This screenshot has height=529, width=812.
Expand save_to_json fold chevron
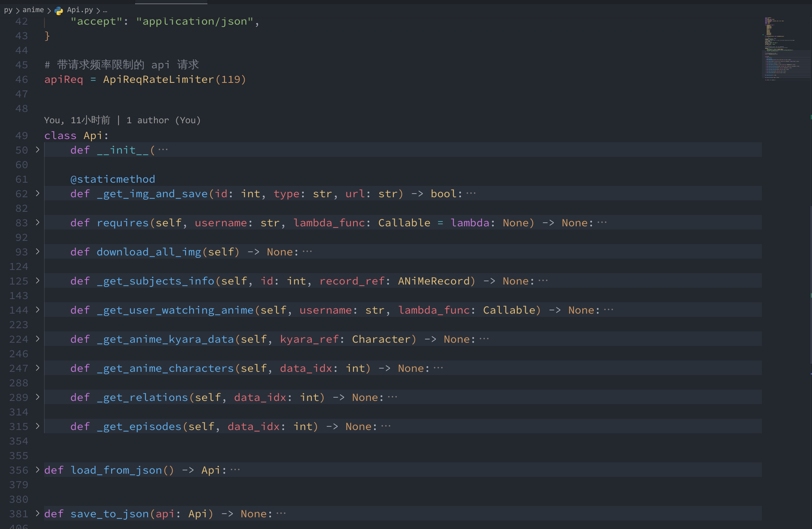click(x=38, y=514)
